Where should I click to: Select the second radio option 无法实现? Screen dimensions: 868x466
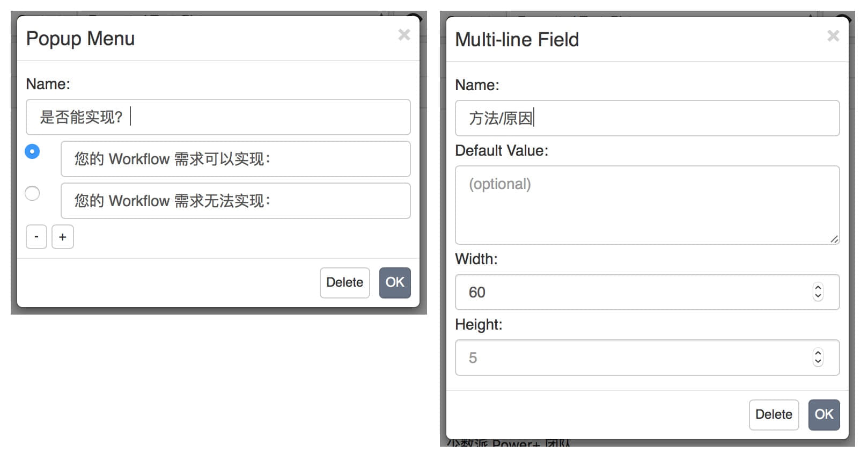point(32,193)
